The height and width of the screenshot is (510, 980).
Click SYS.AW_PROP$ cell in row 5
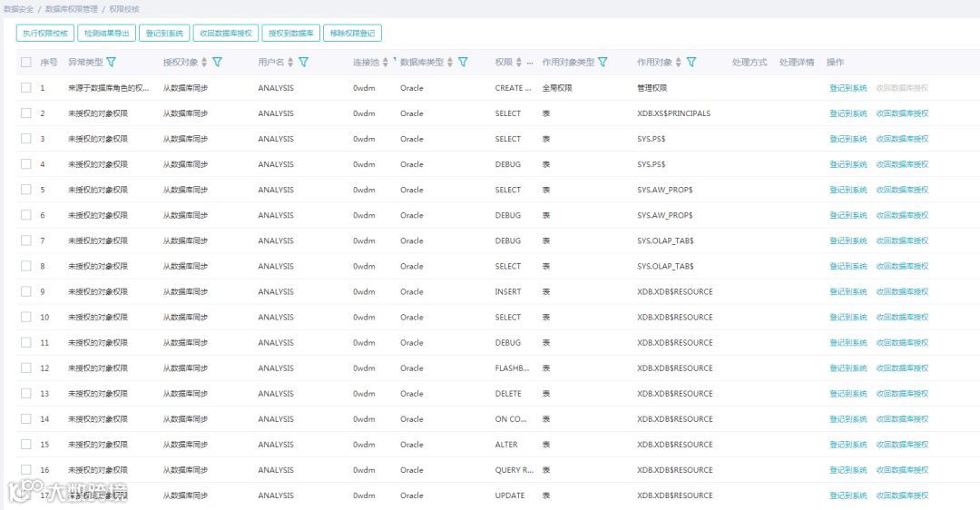point(665,190)
